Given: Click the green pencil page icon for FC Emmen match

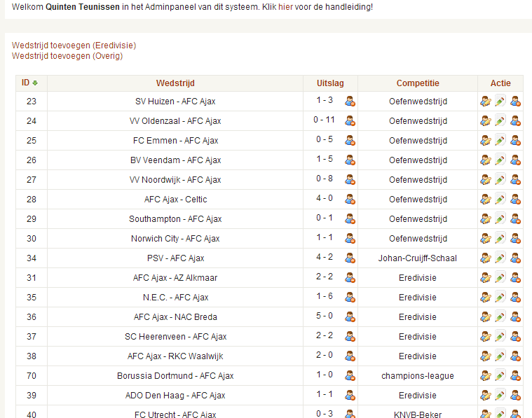Looking at the screenshot, I should (x=500, y=140).
